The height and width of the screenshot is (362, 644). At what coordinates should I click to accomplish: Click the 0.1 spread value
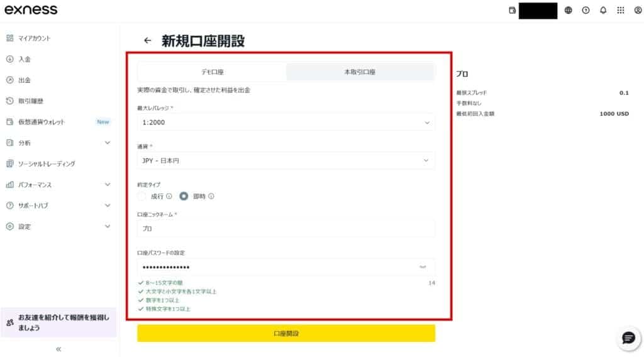coord(624,93)
